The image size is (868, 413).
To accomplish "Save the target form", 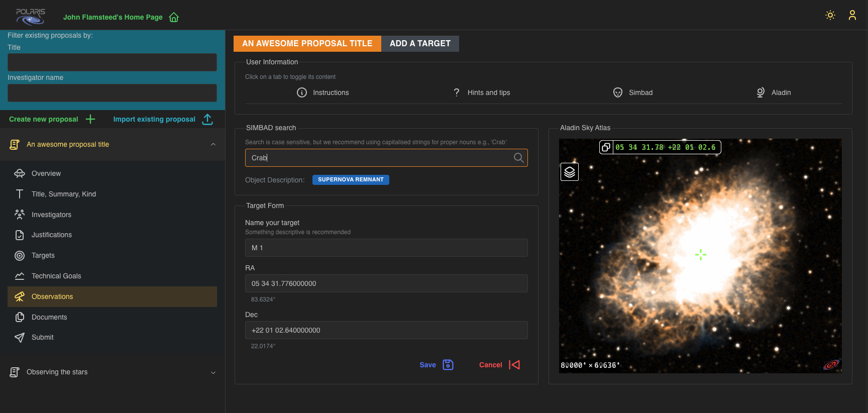I will pos(436,365).
